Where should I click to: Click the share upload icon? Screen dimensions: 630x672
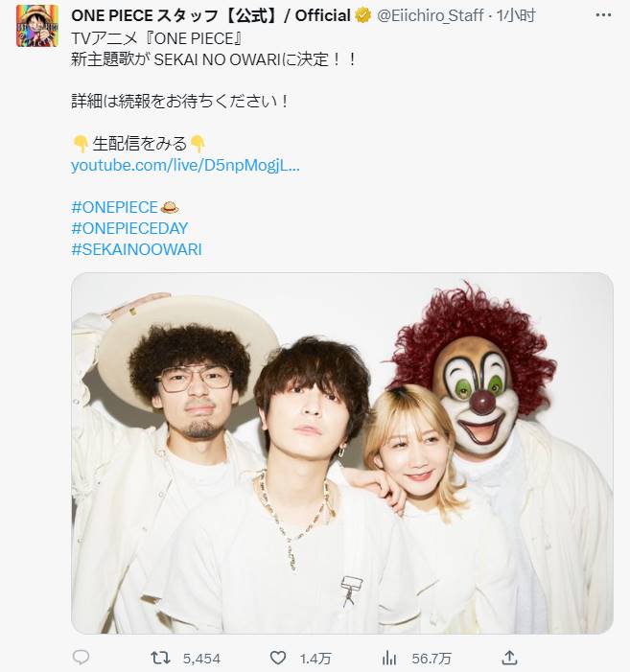pos(509,657)
